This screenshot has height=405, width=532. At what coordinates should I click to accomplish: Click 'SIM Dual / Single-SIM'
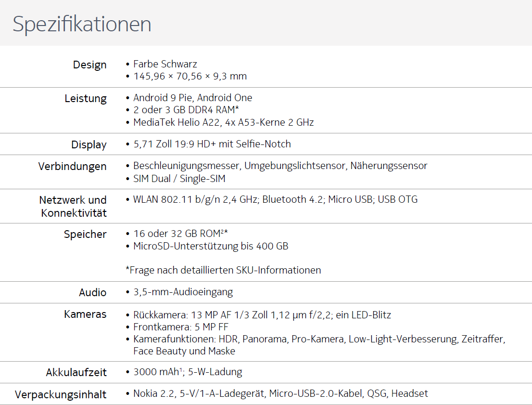(x=179, y=179)
